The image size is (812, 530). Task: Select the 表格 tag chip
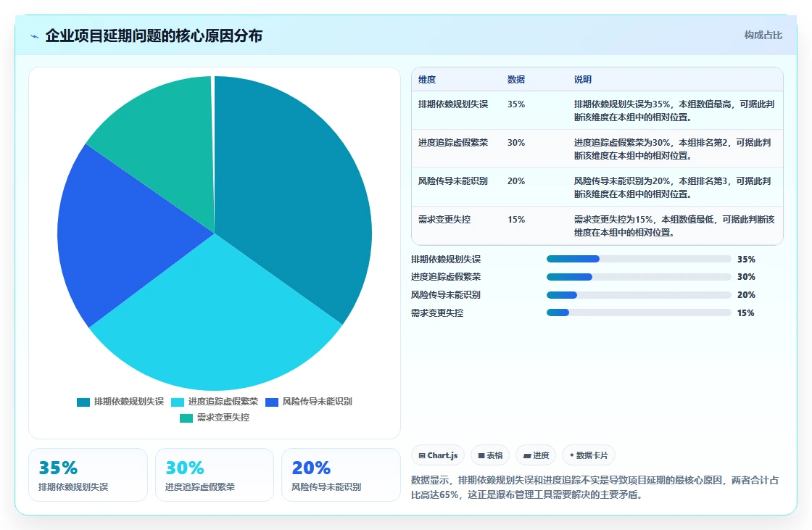click(490, 455)
